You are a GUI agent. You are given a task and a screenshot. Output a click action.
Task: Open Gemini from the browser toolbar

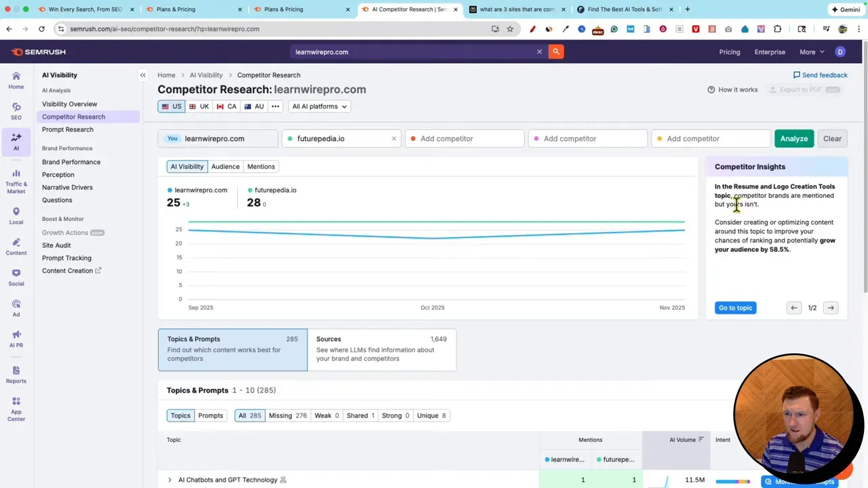point(846,9)
